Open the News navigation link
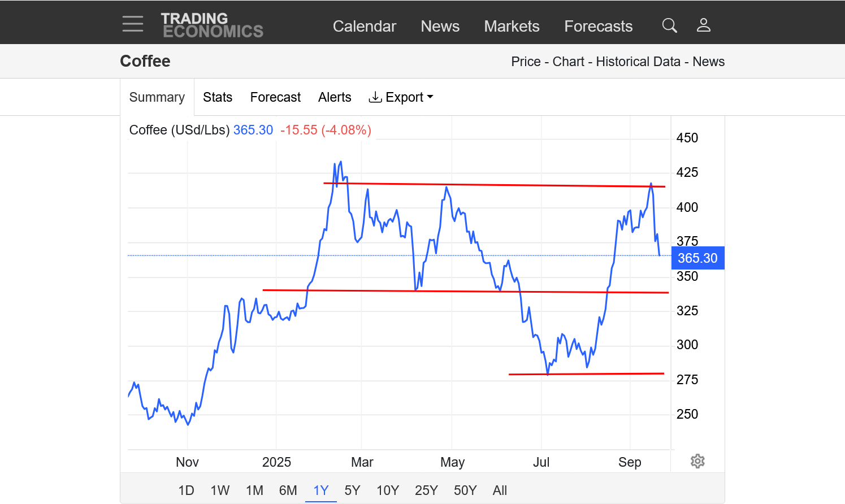The image size is (845, 504). [440, 26]
